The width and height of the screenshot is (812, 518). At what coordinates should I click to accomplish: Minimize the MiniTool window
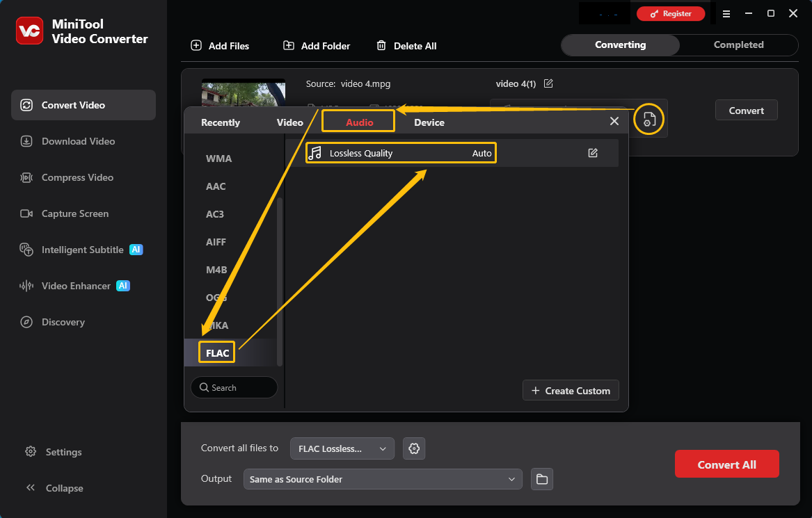tap(748, 13)
